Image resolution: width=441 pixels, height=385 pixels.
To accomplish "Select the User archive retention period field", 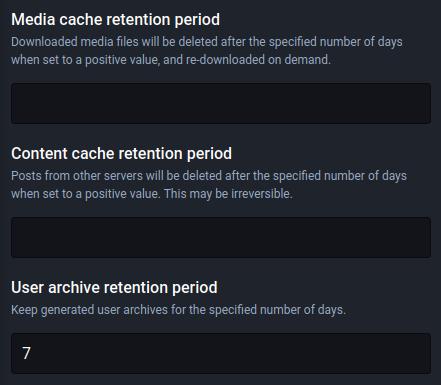I will tap(221, 353).
